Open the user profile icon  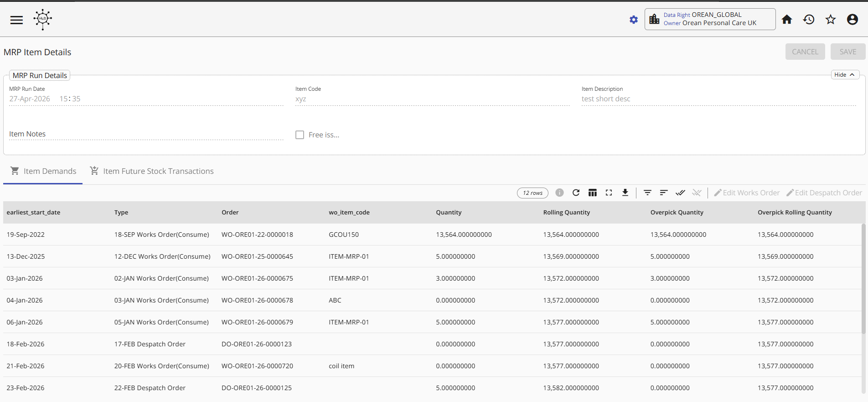tap(852, 20)
